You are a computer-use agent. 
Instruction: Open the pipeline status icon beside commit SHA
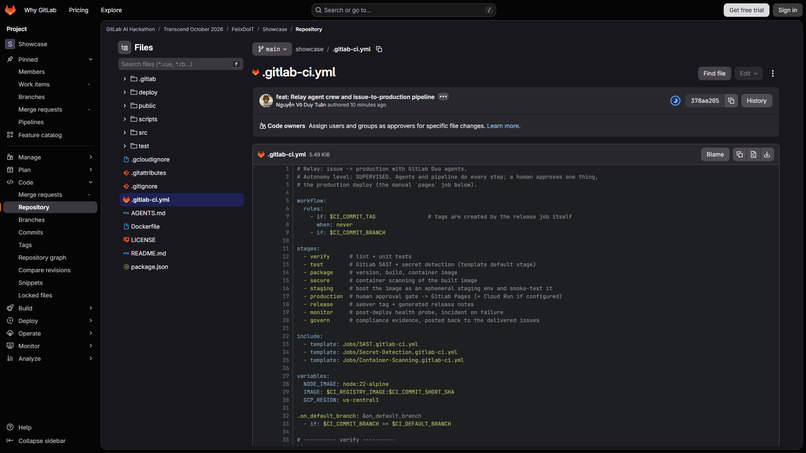675,101
